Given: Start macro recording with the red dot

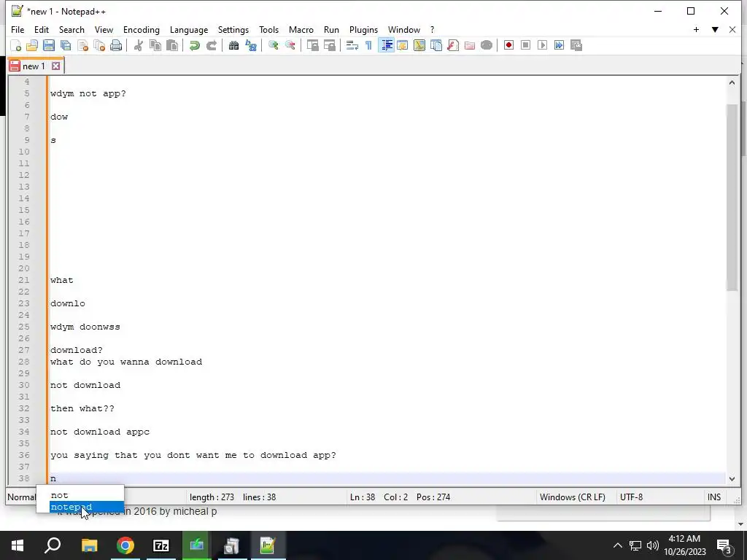Looking at the screenshot, I should pyautogui.click(x=508, y=45).
